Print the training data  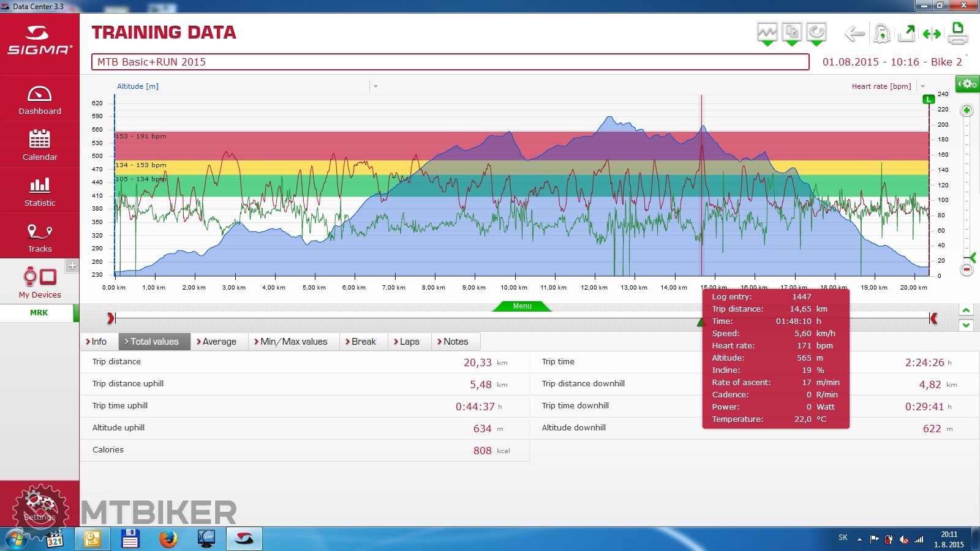[x=958, y=34]
